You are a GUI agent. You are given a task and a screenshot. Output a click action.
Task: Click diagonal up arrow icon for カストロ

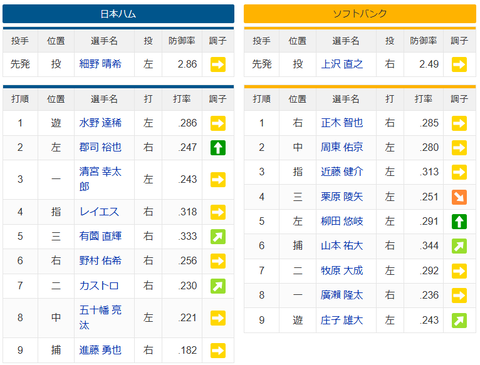point(218,286)
